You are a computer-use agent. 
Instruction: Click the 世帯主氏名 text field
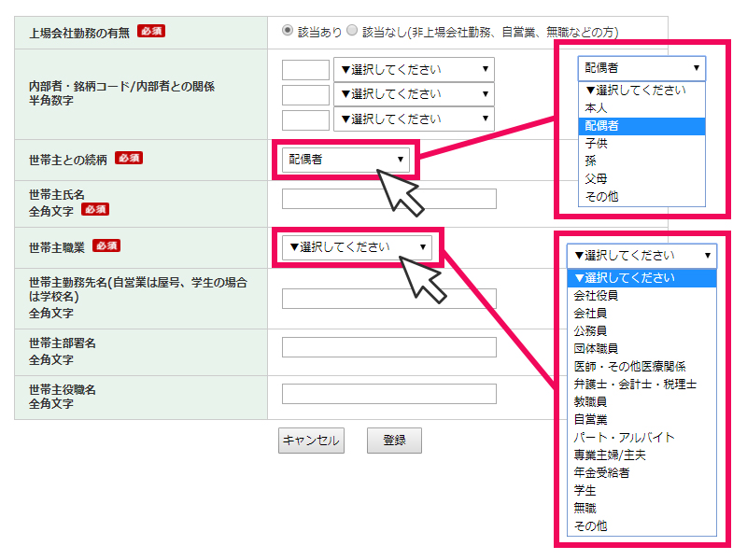(388, 199)
